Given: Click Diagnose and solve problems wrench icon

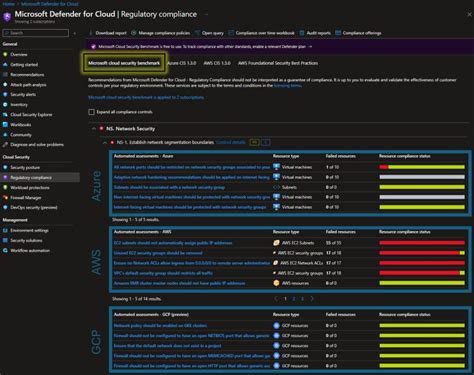Looking at the screenshot, I should click(x=5, y=144).
